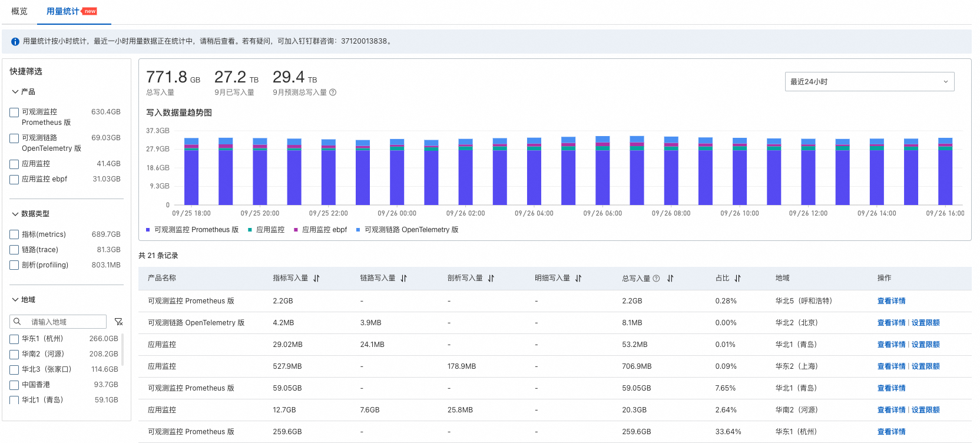The width and height of the screenshot is (980, 443).
Task: Open 查看详情 for 华北5（呼和浩特）row
Action: [x=891, y=301]
